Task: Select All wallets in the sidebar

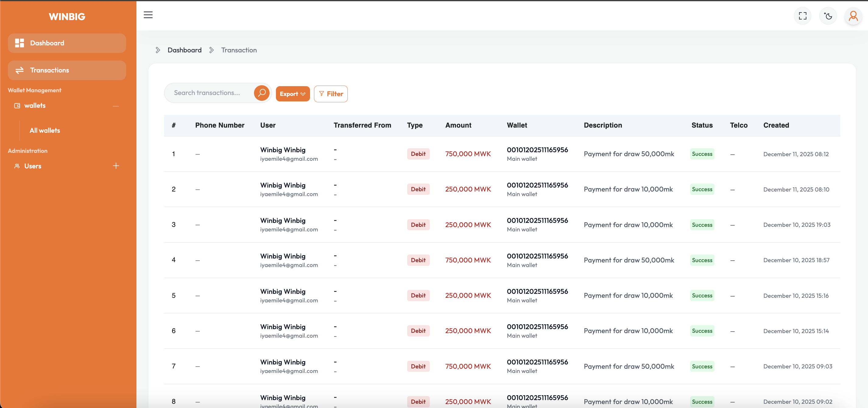Action: [45, 130]
